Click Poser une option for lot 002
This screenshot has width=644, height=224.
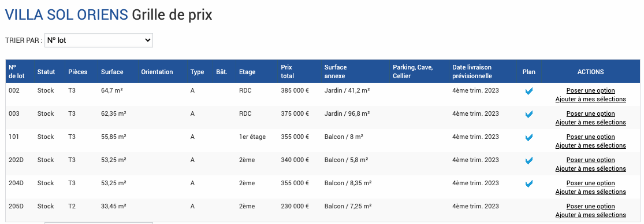(591, 91)
